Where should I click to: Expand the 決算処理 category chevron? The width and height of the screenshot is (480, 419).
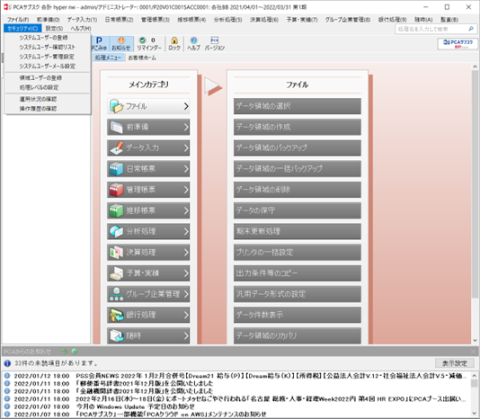(186, 252)
